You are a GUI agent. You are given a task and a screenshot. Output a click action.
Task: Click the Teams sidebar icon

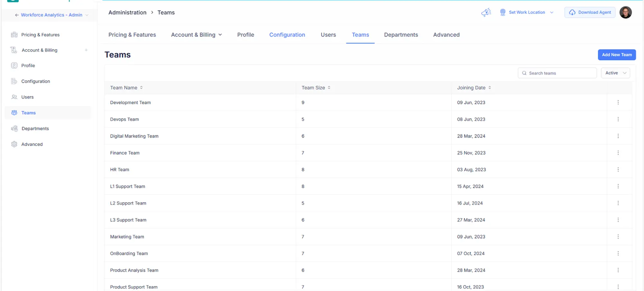pos(14,113)
